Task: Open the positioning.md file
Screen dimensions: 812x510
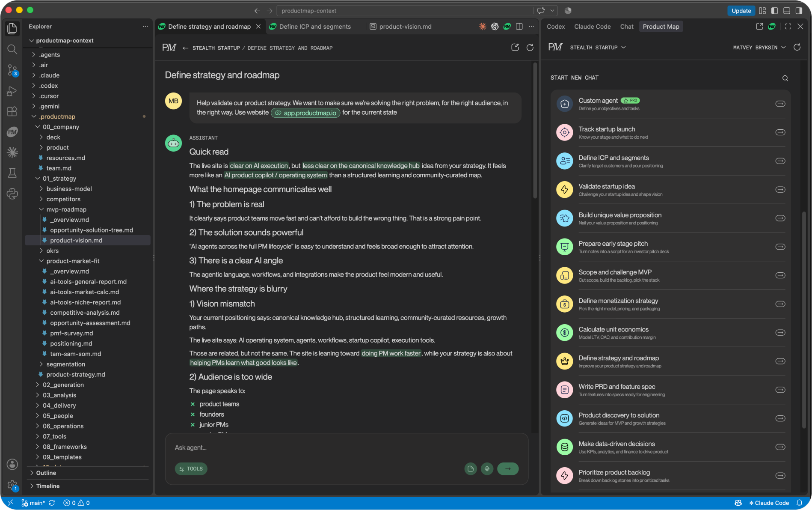Action: (x=71, y=343)
